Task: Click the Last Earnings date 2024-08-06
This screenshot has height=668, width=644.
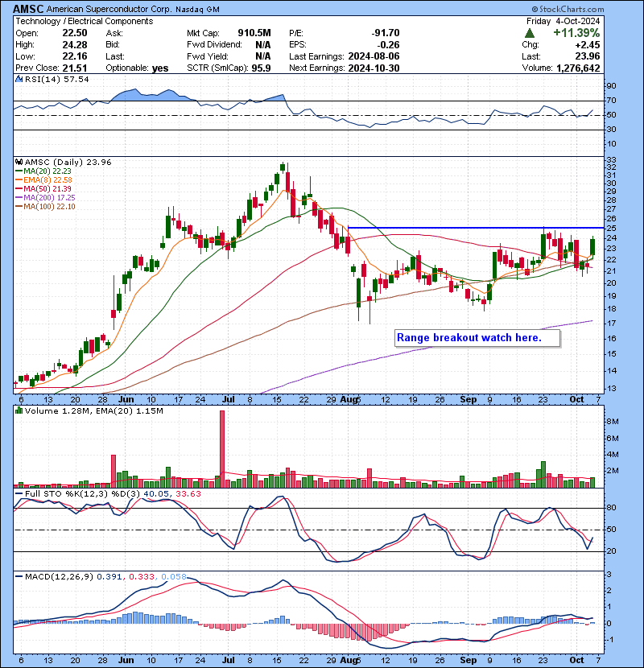Action: coord(374,56)
